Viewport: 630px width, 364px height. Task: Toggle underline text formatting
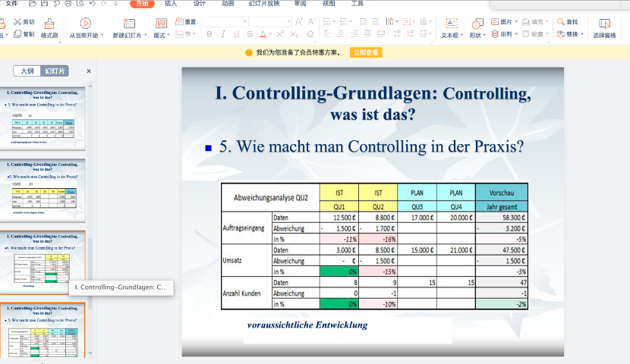[x=236, y=34]
